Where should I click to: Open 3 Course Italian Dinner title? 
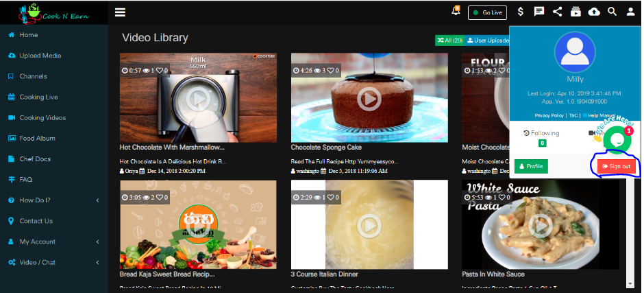pos(325,274)
